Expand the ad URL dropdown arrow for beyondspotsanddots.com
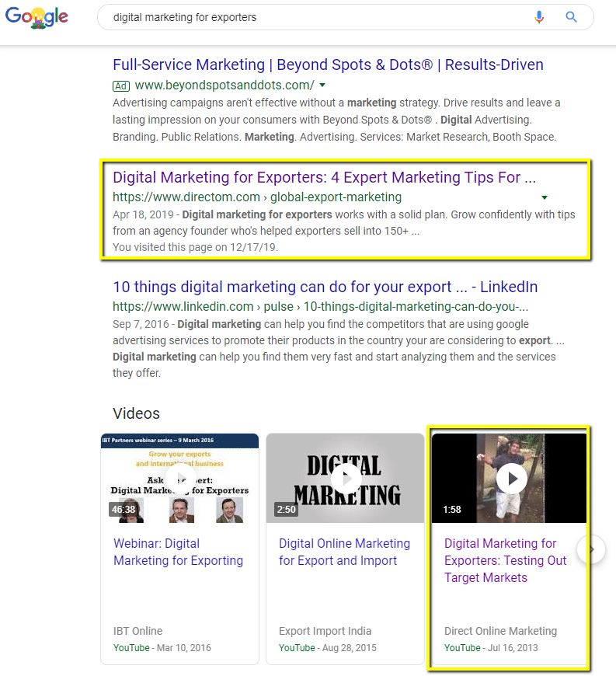The height and width of the screenshot is (676, 616). click(x=322, y=85)
